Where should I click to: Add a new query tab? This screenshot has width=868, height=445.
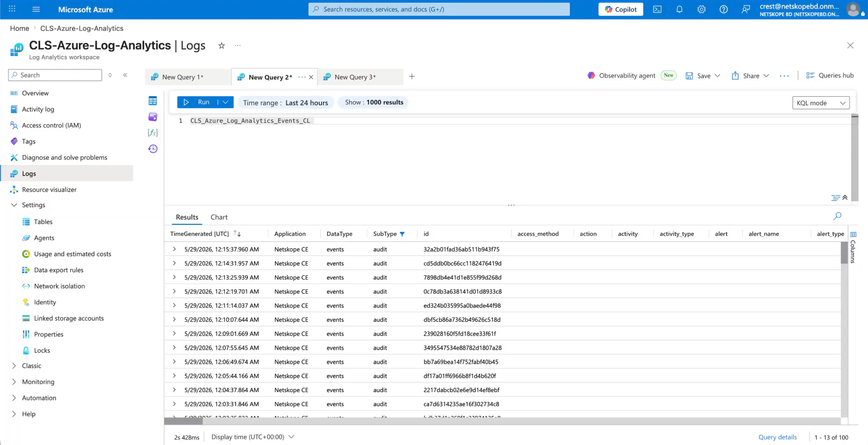(x=412, y=76)
